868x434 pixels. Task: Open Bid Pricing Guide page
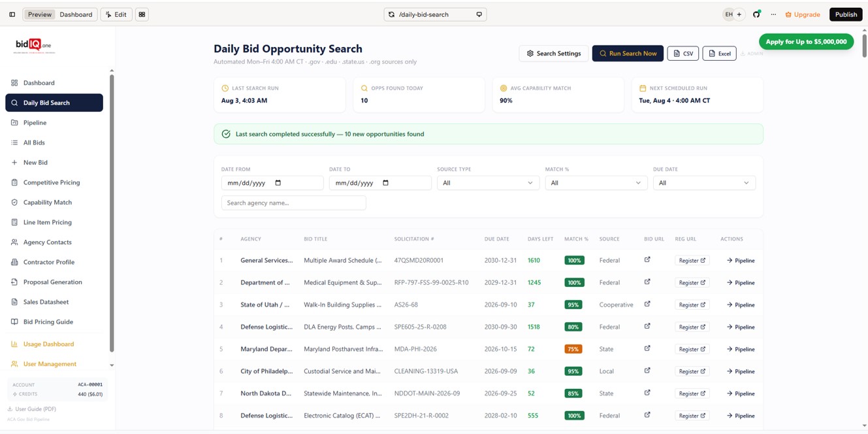coord(54,322)
